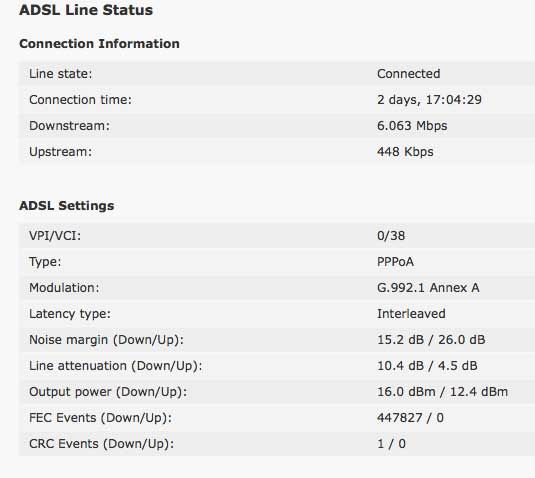Select the Connected status value
This screenshot has width=535, height=478.
click(x=408, y=74)
